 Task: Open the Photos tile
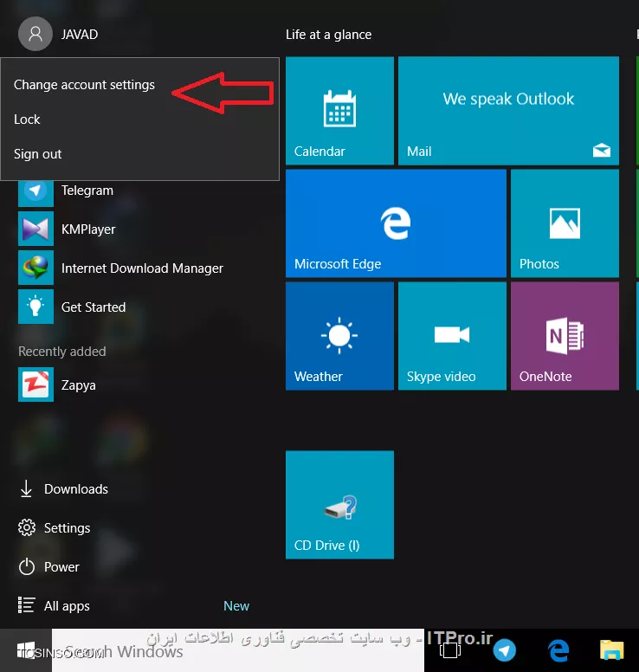click(x=565, y=223)
